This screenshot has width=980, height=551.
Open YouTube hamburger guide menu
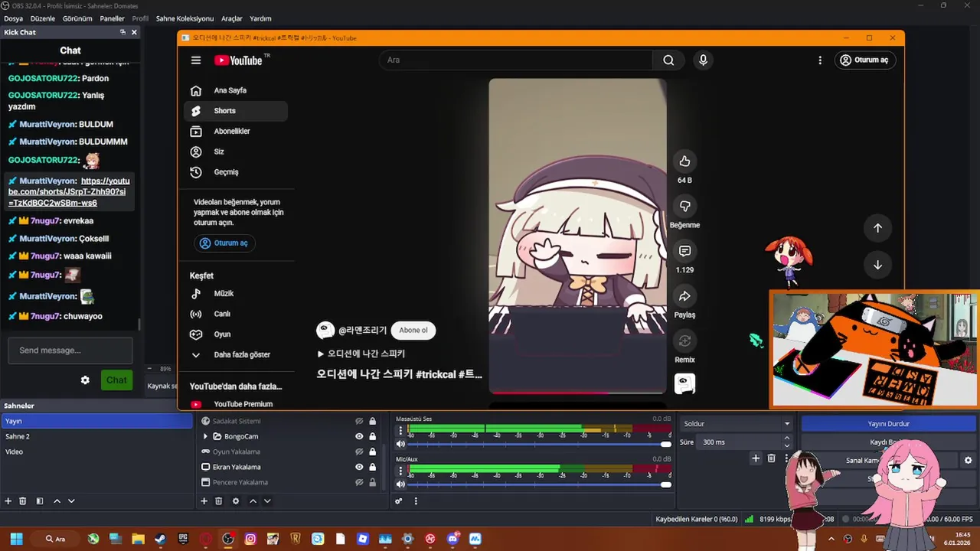(196, 60)
